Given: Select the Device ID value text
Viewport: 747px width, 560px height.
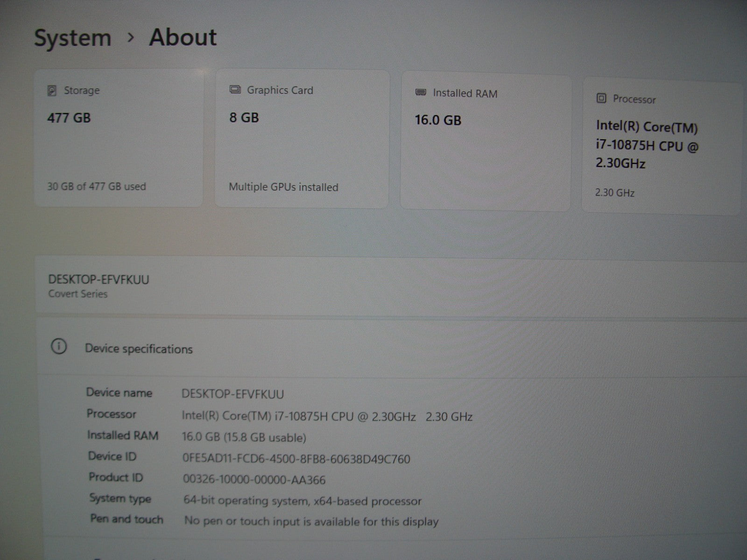Looking at the screenshot, I should pos(296,459).
